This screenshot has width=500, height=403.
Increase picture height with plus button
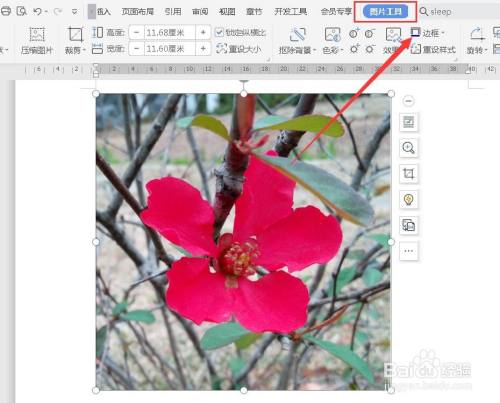[203, 33]
